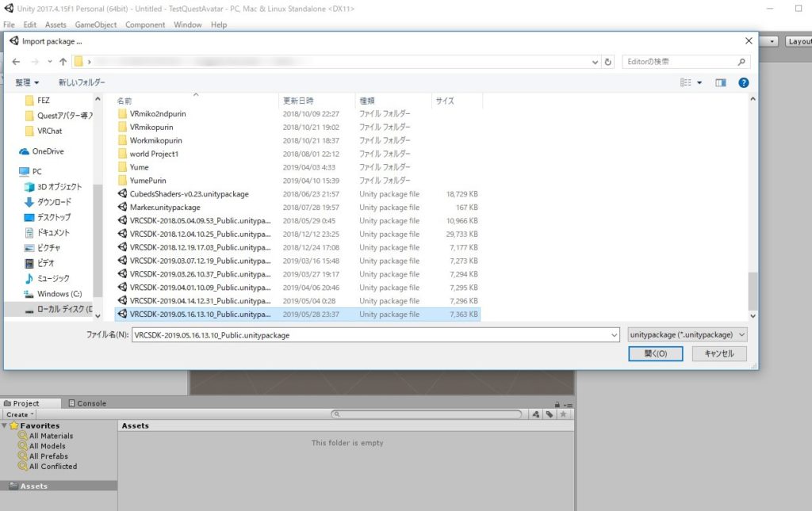This screenshot has height=511, width=812.
Task: Toggle the preview pane icon
Action: tap(721, 82)
